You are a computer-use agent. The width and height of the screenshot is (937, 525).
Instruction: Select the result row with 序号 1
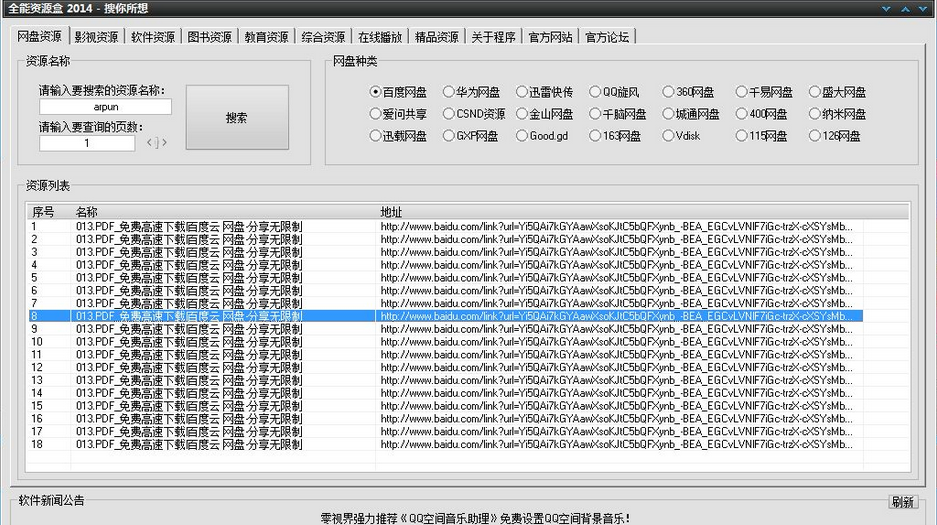[x=446, y=226]
